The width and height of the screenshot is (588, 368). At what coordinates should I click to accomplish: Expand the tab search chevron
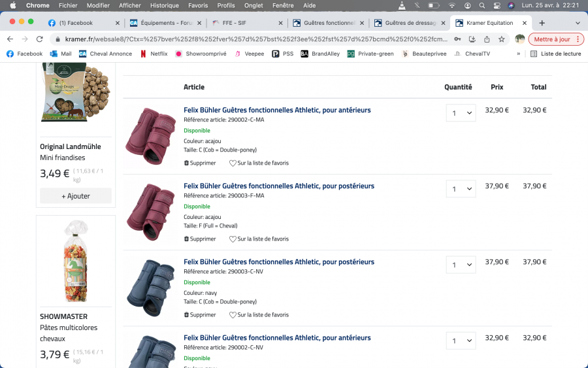tap(577, 23)
